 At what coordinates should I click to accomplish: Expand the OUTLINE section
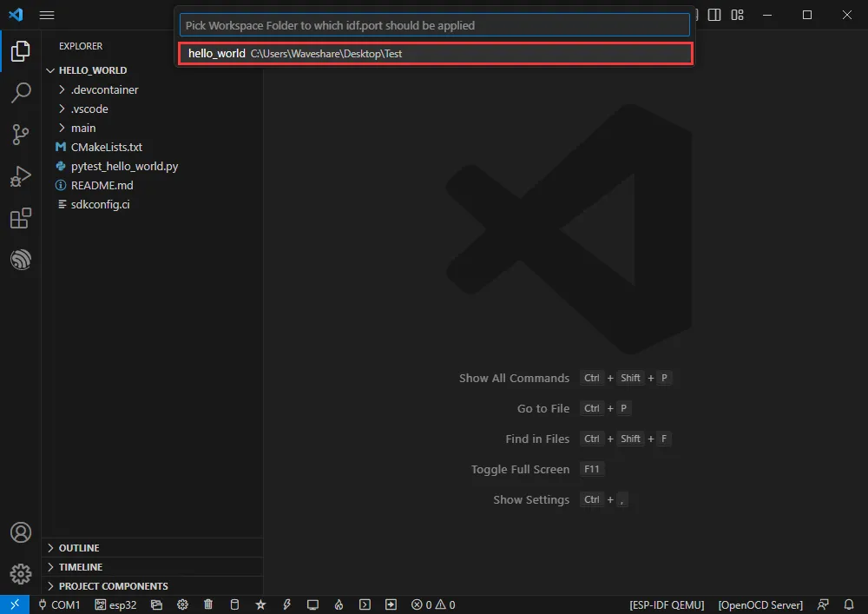tap(78, 548)
